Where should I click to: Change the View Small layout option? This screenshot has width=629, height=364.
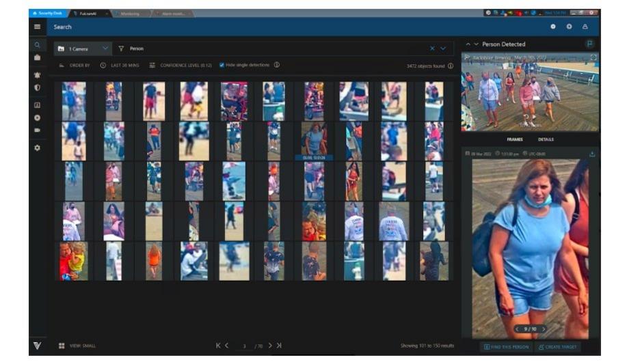pyautogui.click(x=83, y=346)
